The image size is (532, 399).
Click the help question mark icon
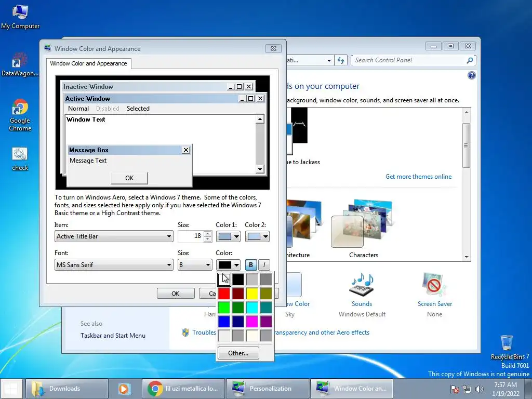point(471,75)
